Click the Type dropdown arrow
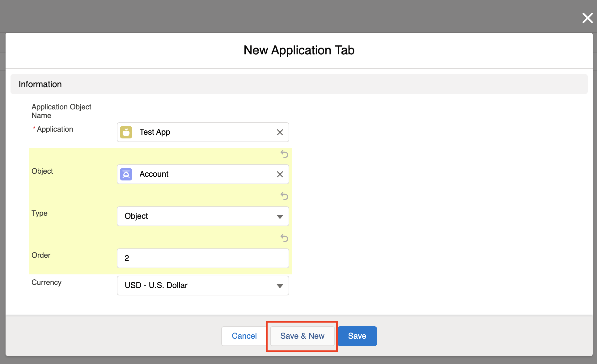This screenshot has width=597, height=364. pos(280,217)
